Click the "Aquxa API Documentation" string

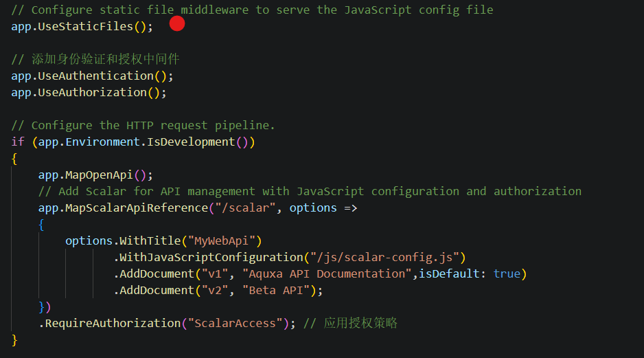pos(327,273)
